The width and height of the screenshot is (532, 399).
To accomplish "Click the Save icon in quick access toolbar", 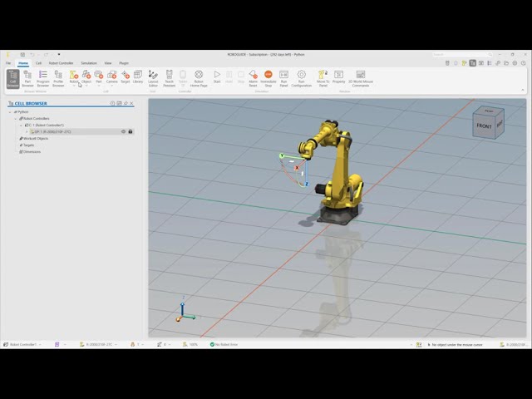I will 22,54.
